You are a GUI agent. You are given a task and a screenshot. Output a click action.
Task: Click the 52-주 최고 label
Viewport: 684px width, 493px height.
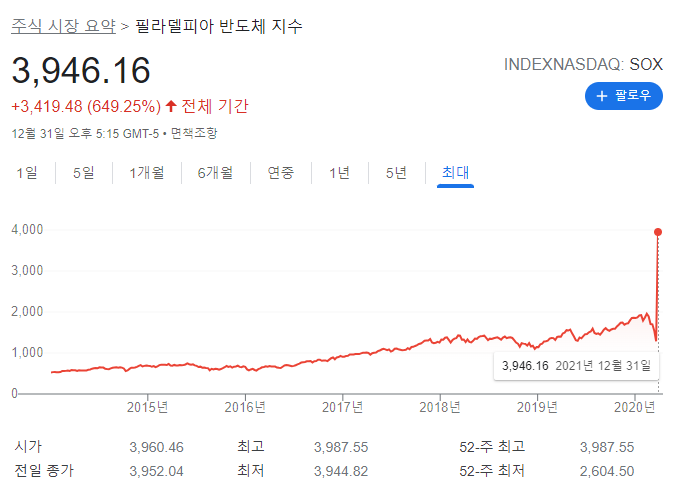coord(492,447)
